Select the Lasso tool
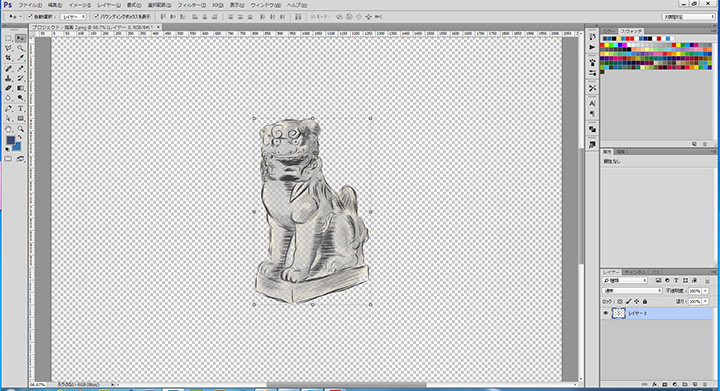The image size is (720, 391). point(8,48)
